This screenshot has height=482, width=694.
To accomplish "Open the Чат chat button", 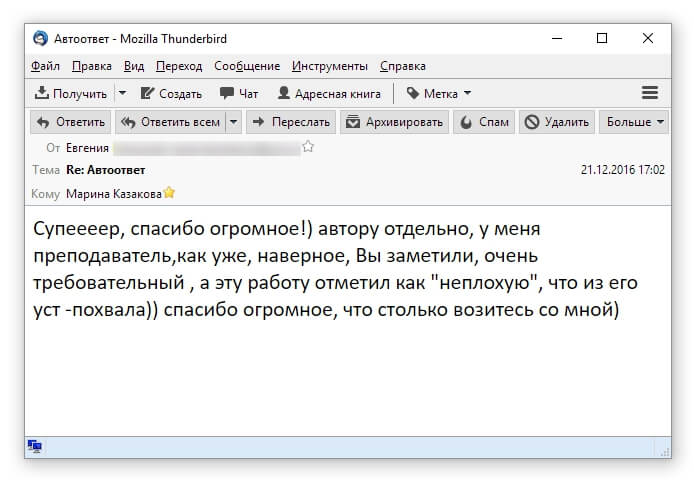I will (x=239, y=93).
